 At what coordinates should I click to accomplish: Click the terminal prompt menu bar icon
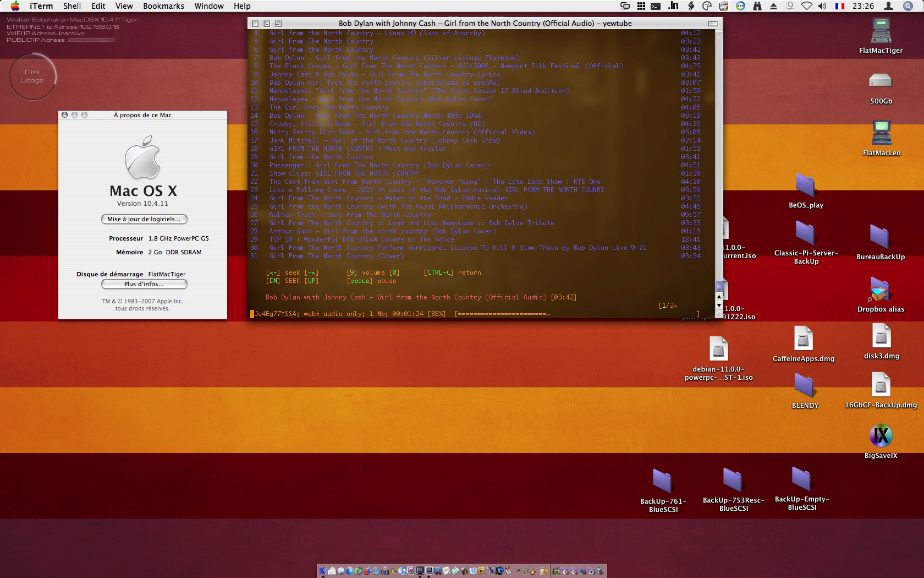pyautogui.click(x=656, y=6)
